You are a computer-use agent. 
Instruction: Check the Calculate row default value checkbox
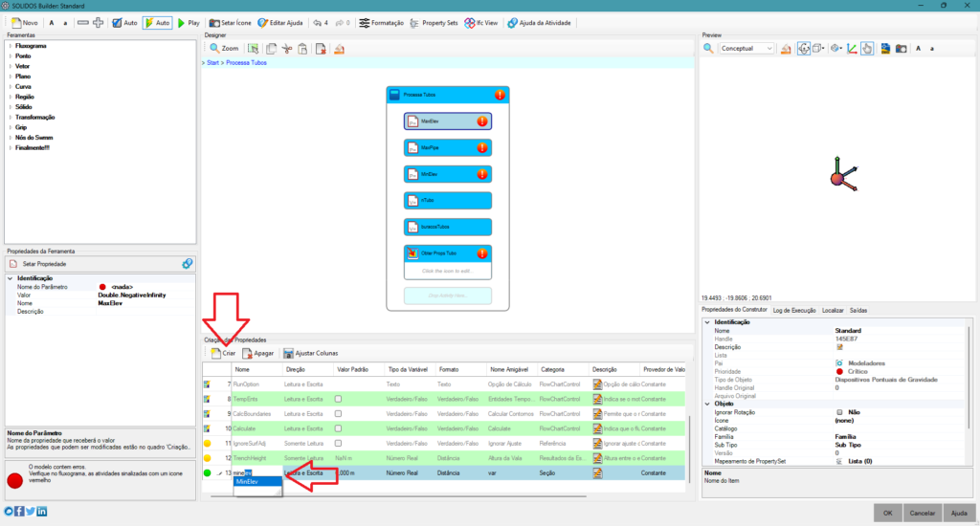[338, 428]
